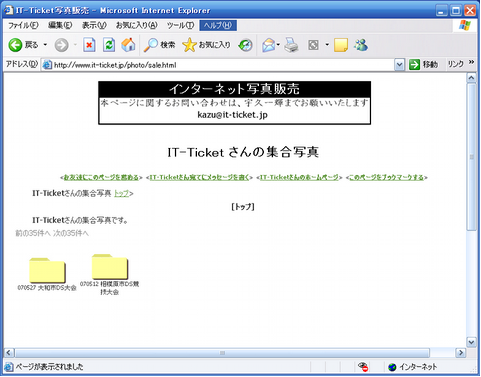Open the address bar dropdown arrow
This screenshot has height=377, width=481.
click(x=399, y=65)
